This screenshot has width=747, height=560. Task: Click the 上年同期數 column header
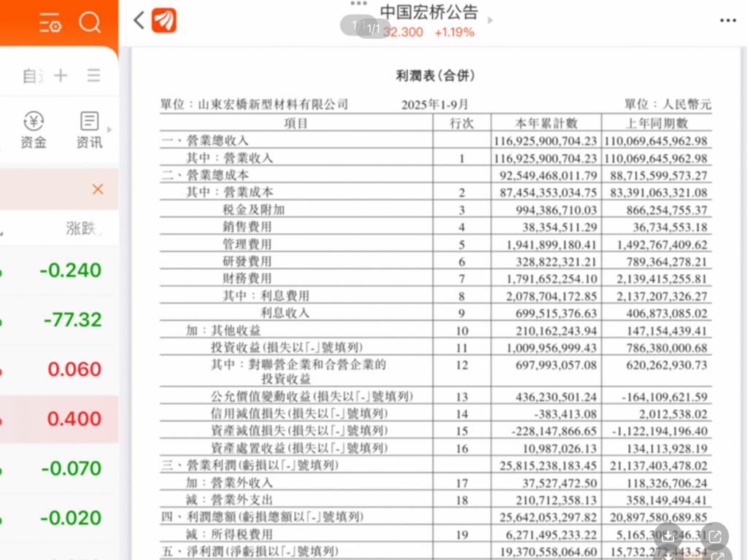657,122
